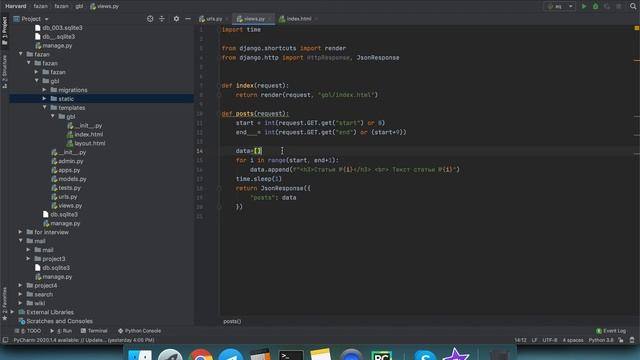Click the UTF-8 encoding in the status bar
This screenshot has width=640, height=360.
pos(549,340)
